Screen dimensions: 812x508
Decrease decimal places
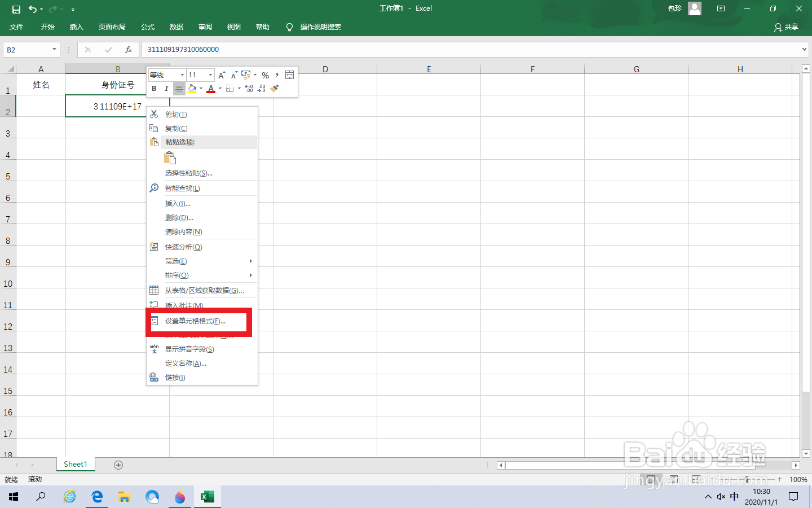(262, 89)
